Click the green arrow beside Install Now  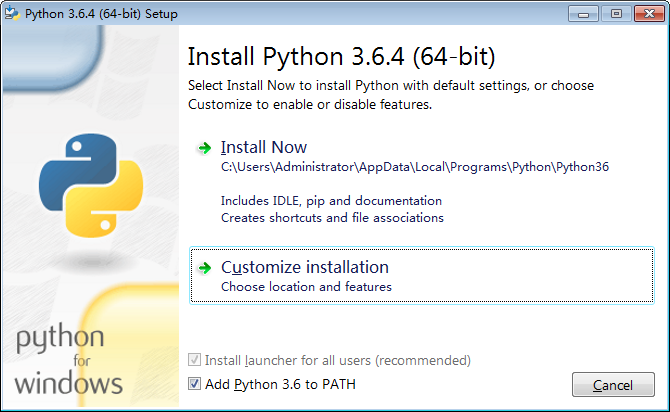205,148
